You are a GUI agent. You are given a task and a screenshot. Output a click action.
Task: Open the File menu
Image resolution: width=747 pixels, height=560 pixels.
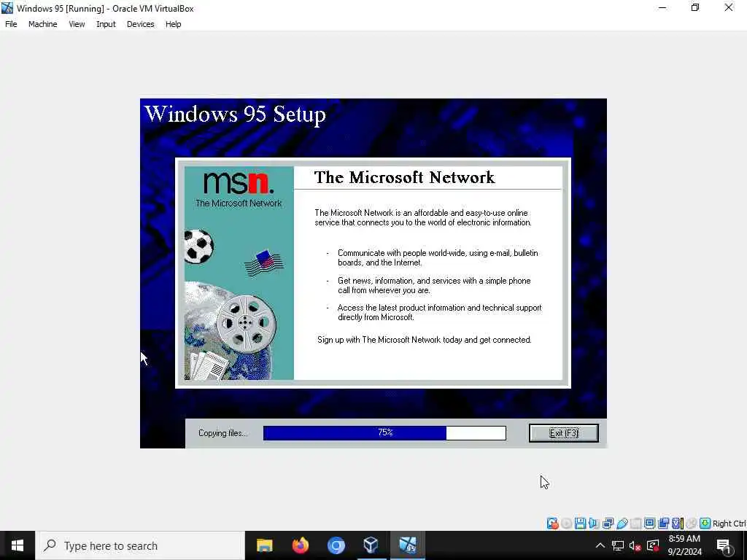pos(11,24)
